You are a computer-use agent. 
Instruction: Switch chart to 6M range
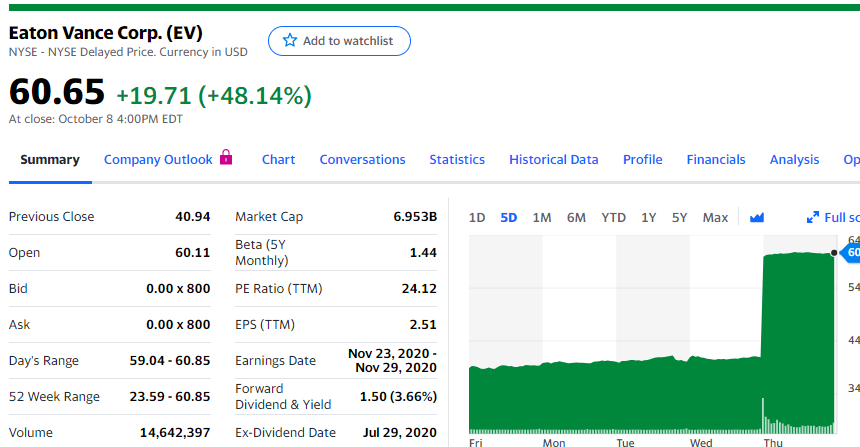click(x=576, y=217)
